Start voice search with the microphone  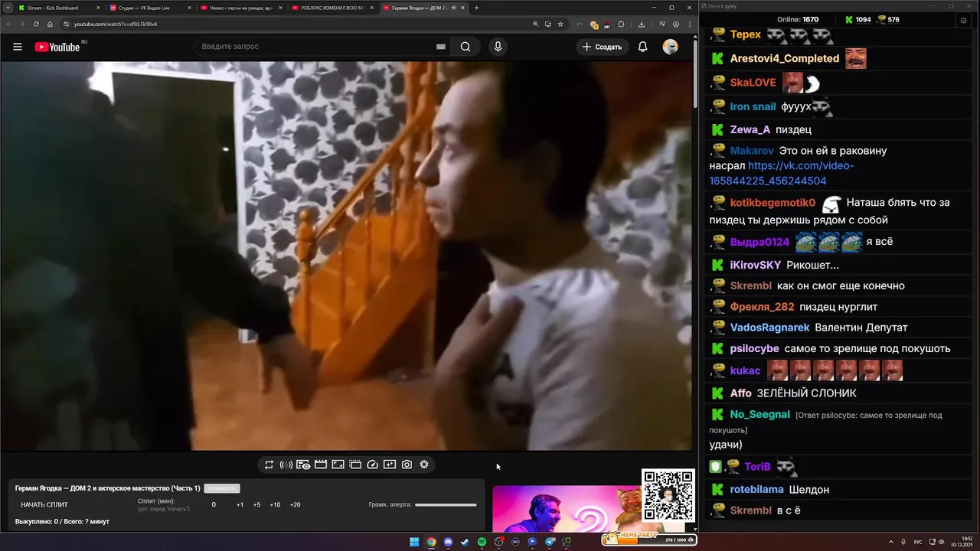pos(498,47)
